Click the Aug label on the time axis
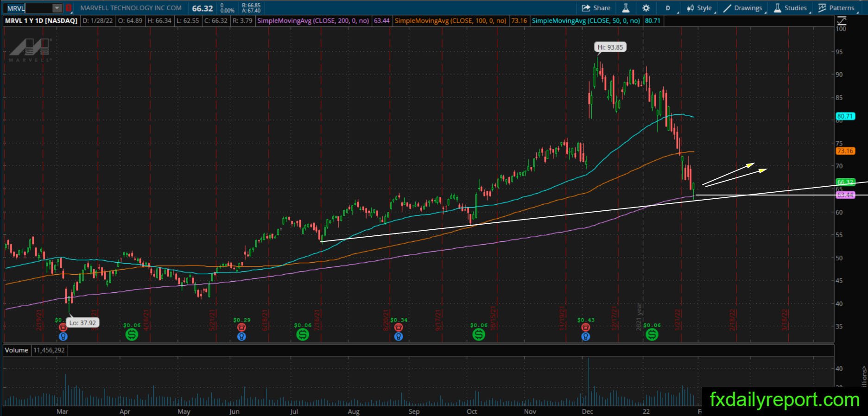The width and height of the screenshot is (868, 416). (354, 411)
